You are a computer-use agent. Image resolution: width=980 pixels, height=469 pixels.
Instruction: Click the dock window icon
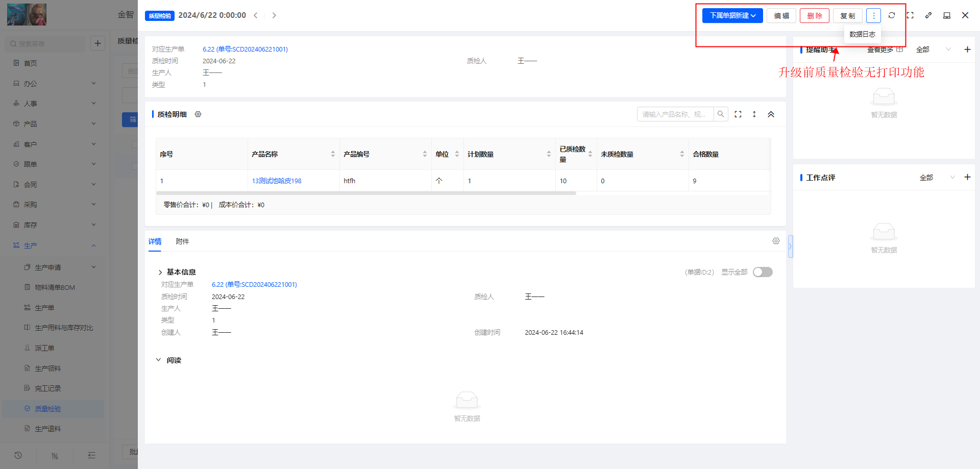click(947, 15)
